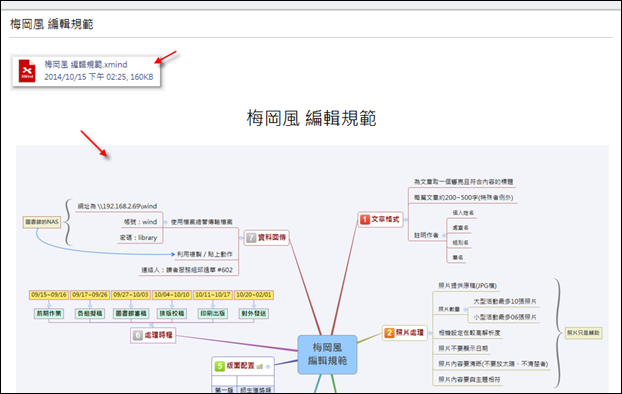
Task: Click the 使用檔案總管傳輸檔案 subtopic
Action: (x=202, y=222)
